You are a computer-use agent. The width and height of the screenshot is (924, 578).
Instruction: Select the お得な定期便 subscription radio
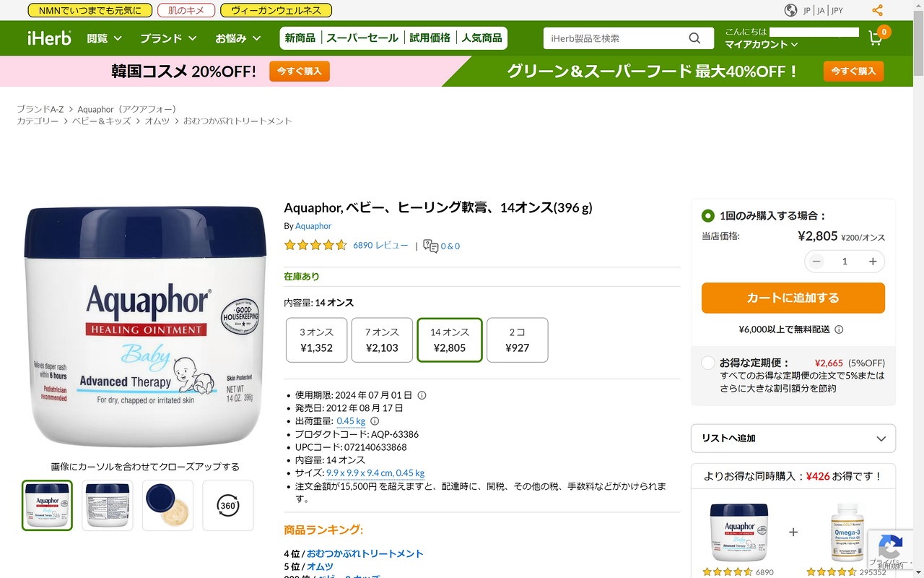[708, 363]
